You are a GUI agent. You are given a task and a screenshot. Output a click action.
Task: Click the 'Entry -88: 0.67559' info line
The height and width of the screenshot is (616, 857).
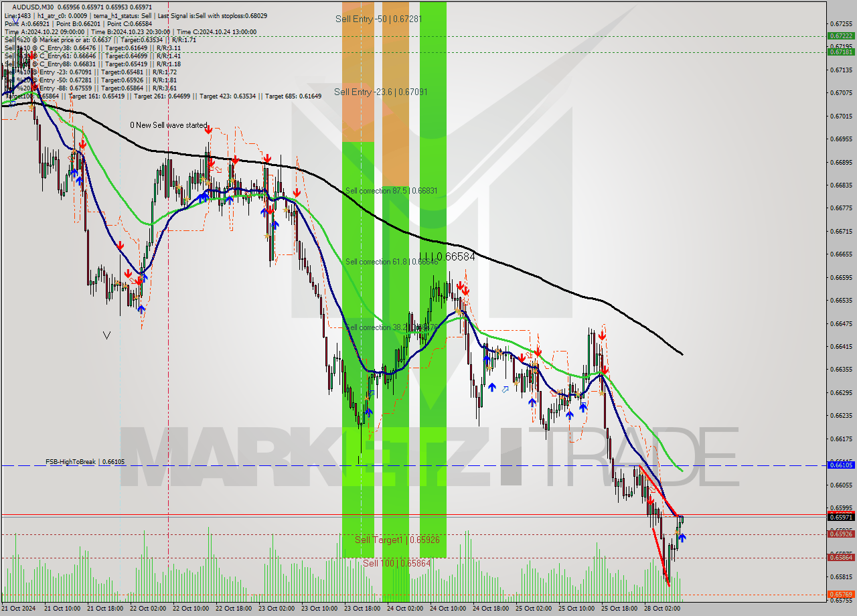pyautogui.click(x=90, y=88)
